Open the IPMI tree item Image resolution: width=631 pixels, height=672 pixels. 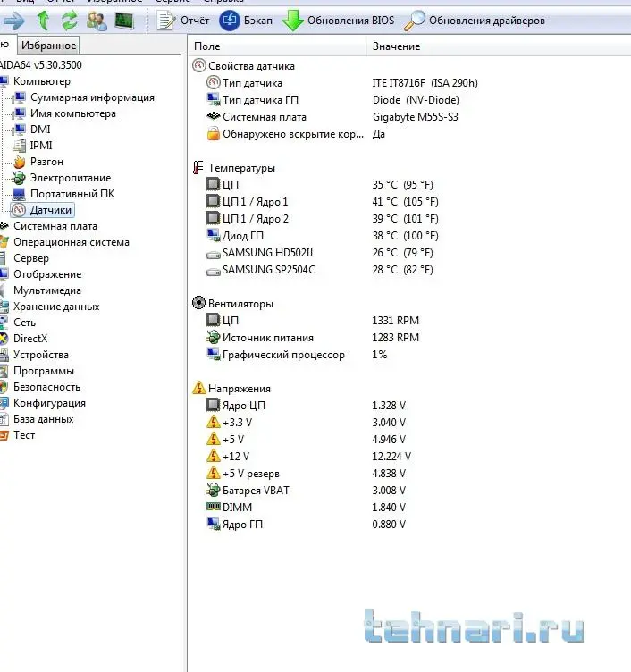coord(41,146)
